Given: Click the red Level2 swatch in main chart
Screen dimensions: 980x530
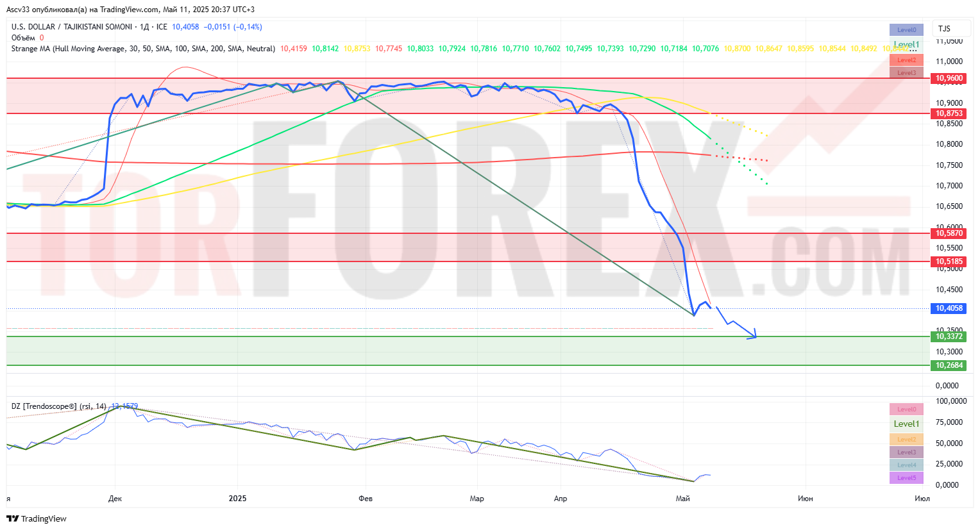Looking at the screenshot, I should click(906, 60).
